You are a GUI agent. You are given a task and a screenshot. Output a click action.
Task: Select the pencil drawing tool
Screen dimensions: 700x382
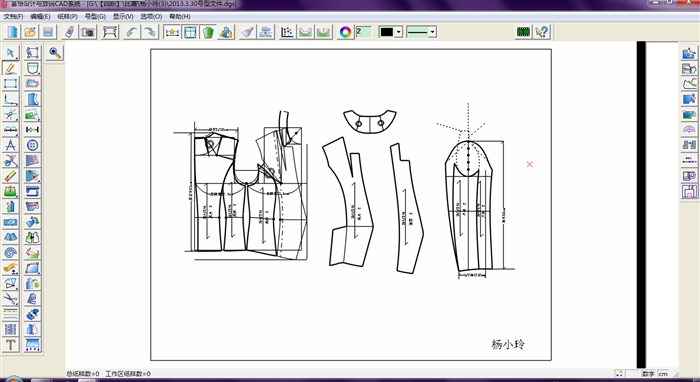(x=11, y=68)
